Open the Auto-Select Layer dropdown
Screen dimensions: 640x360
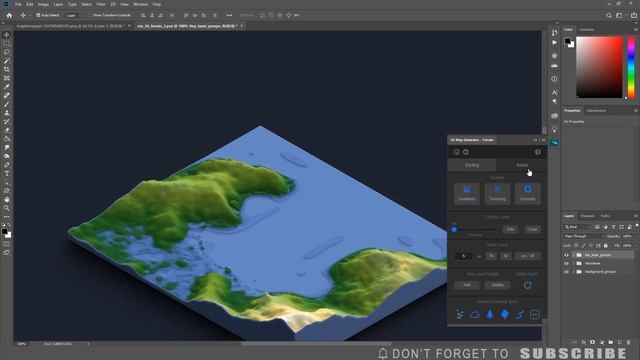74,16
